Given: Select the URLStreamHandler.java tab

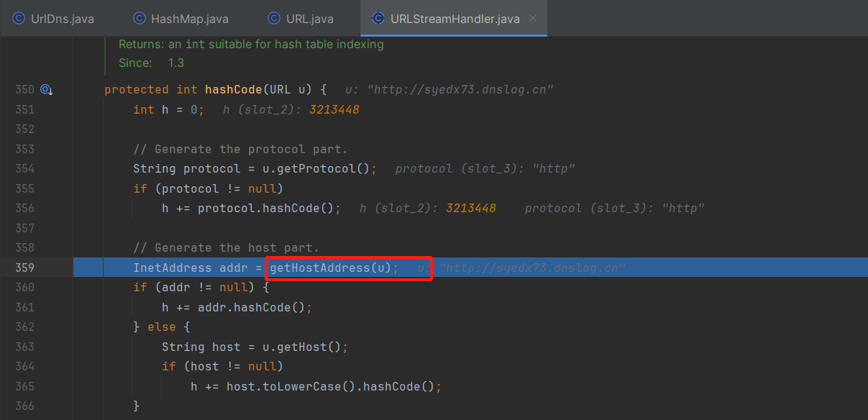Looking at the screenshot, I should [x=454, y=19].
